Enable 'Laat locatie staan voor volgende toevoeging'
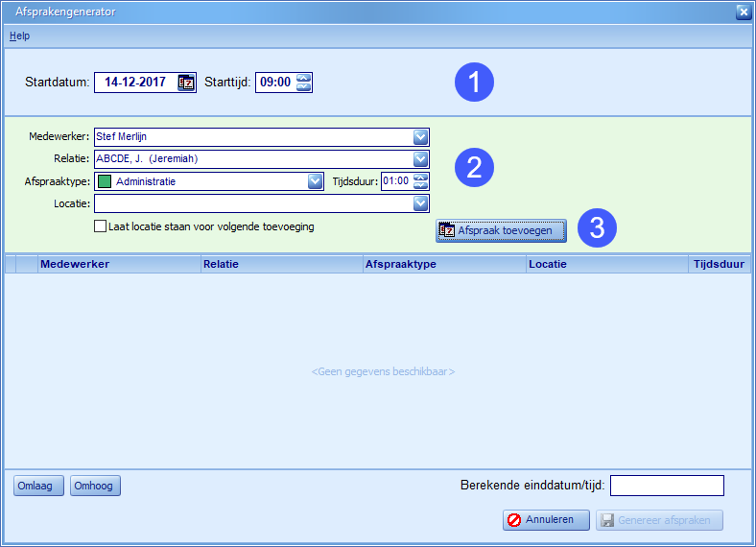 pyautogui.click(x=100, y=227)
